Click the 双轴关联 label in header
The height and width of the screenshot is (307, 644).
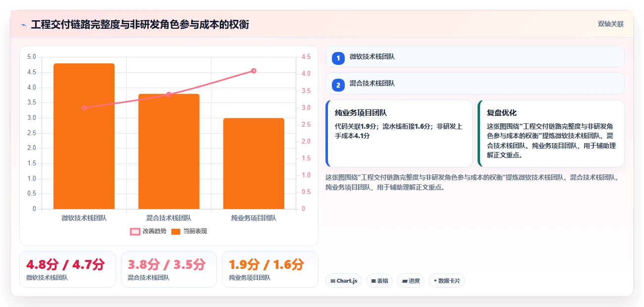pyautogui.click(x=610, y=24)
